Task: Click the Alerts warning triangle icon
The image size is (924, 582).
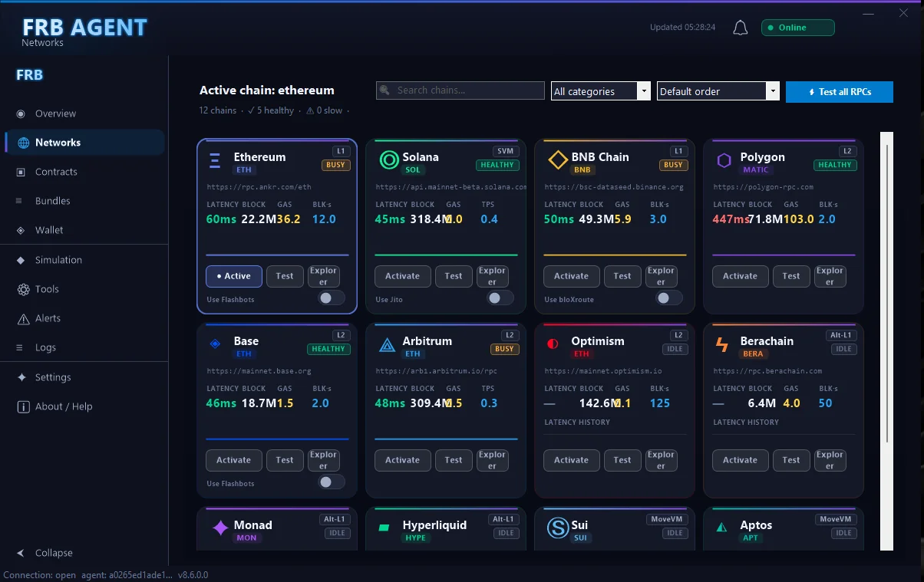Action: (x=22, y=318)
